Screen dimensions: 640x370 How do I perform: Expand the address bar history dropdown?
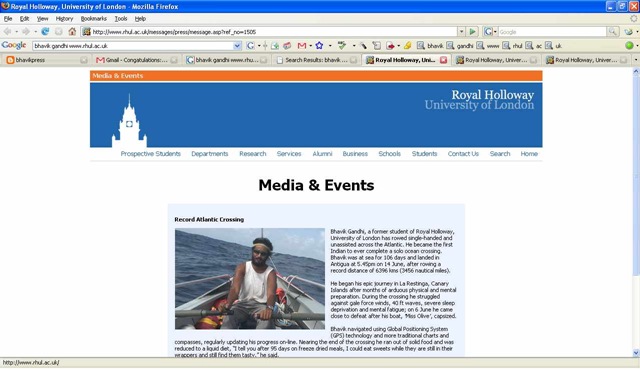coord(461,31)
